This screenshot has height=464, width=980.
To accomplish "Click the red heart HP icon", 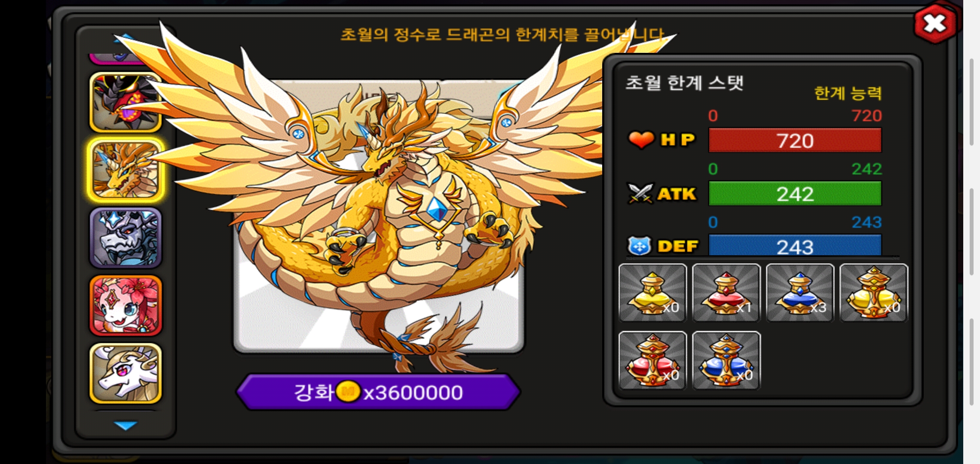I will 641,140.
